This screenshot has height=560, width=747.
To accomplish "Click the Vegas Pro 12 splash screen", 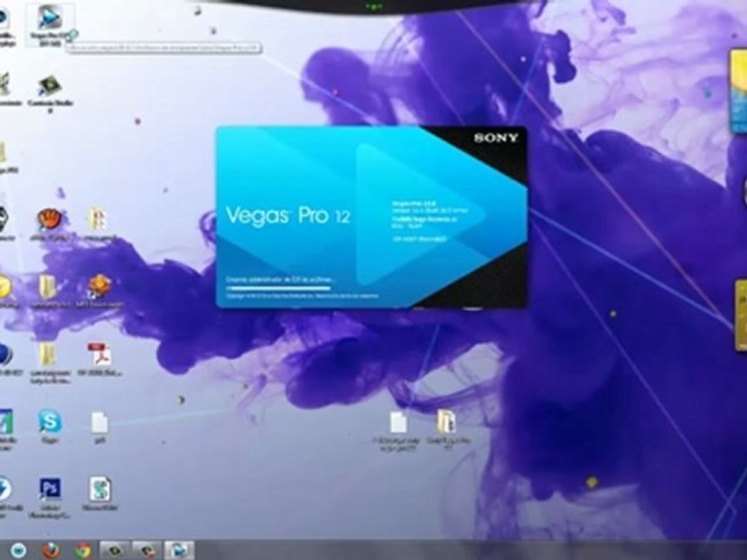I will pyautogui.click(x=371, y=217).
